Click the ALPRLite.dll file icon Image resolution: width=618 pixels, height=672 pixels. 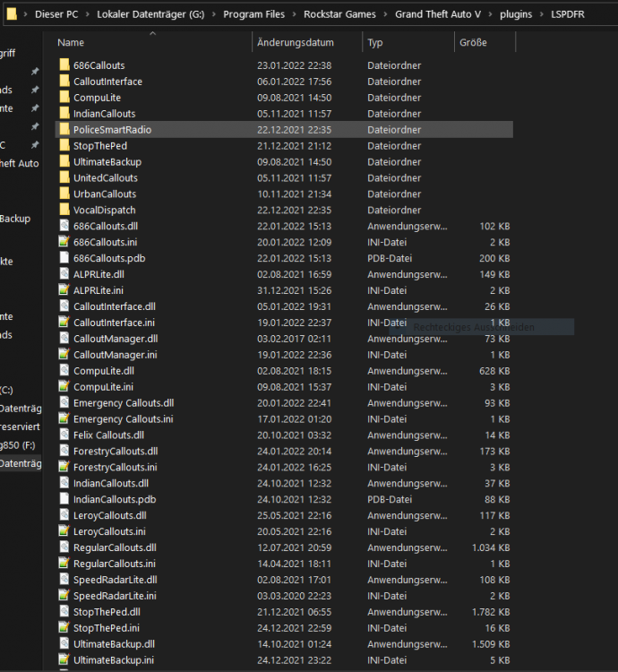64,274
